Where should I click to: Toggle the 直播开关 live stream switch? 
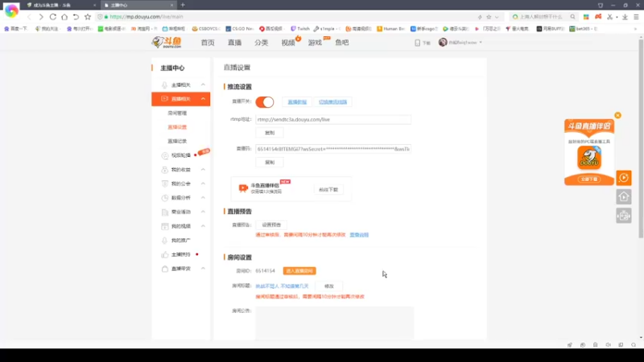click(265, 102)
